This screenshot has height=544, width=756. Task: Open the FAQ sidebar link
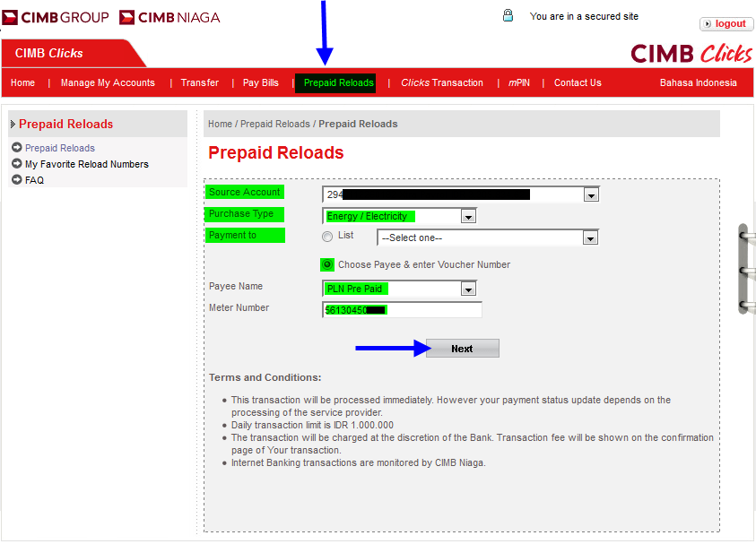pos(34,180)
